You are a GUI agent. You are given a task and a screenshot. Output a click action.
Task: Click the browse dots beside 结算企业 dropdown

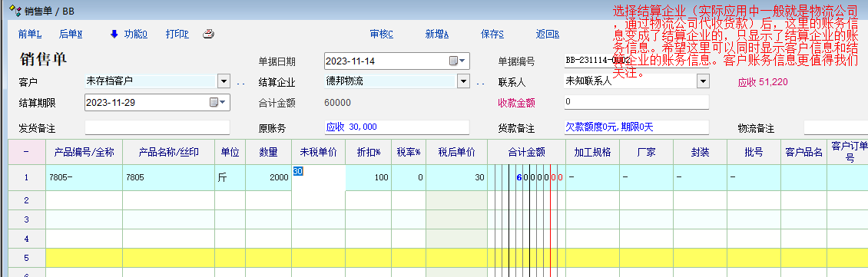coord(480,84)
